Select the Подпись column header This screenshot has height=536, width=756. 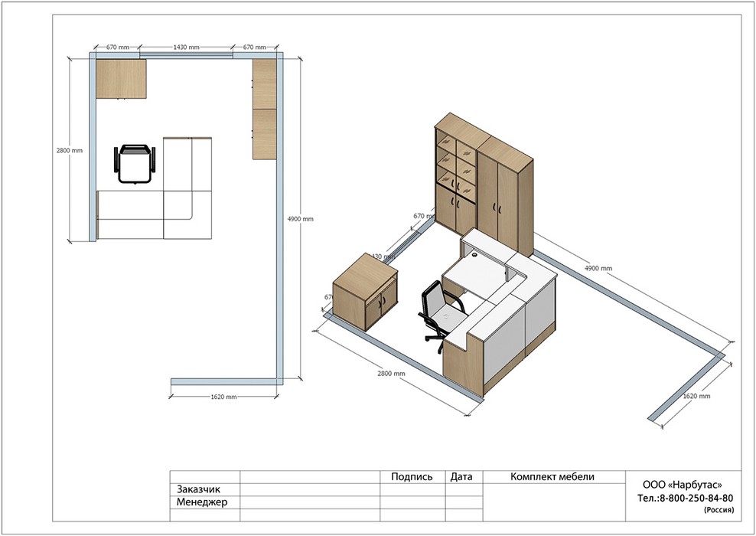click(412, 476)
